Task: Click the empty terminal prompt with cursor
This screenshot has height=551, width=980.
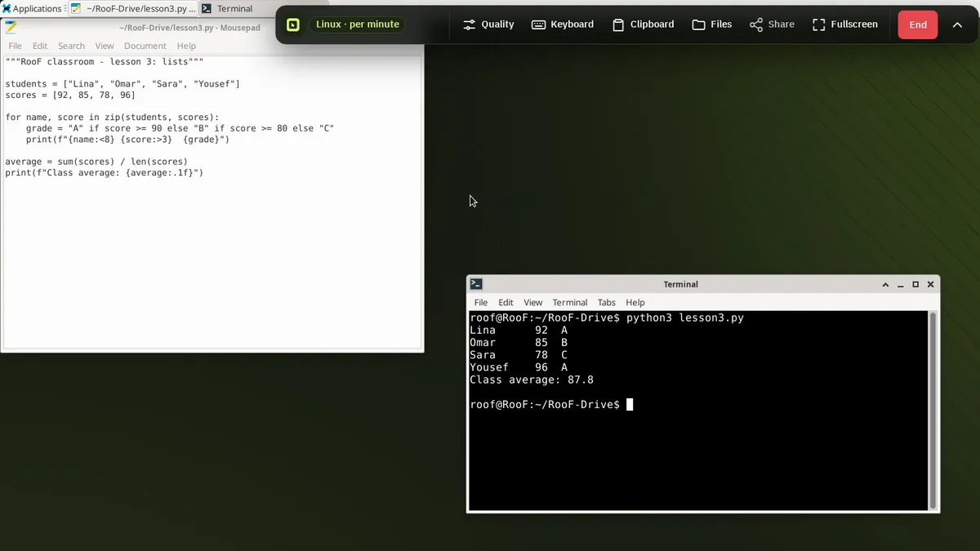Action: (551, 404)
